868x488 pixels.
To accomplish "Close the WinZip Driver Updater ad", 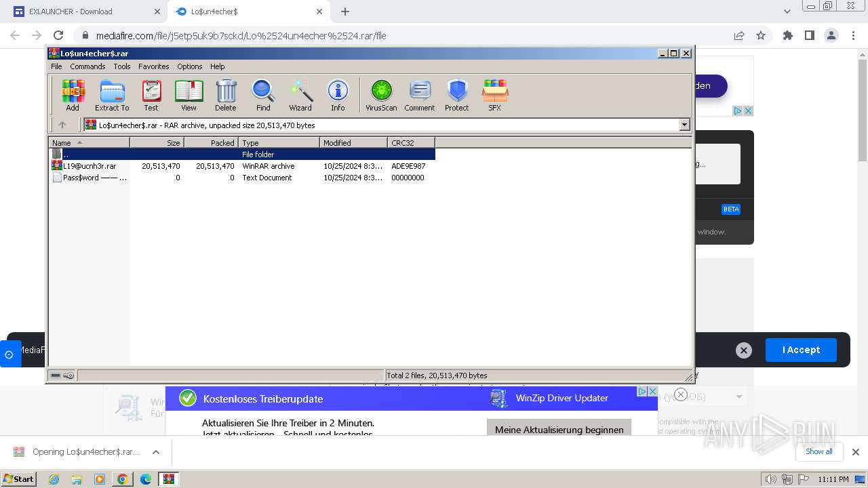I will pos(652,392).
